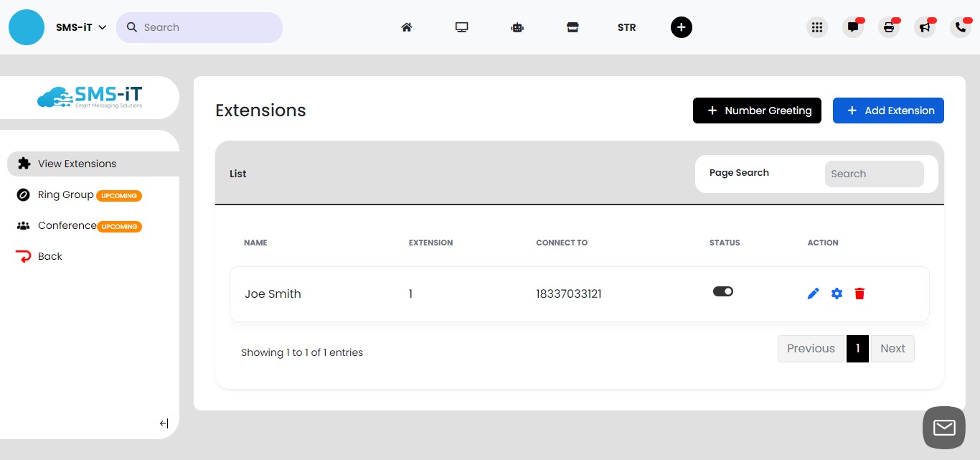Open the home dashboard icon

pyautogui.click(x=407, y=27)
